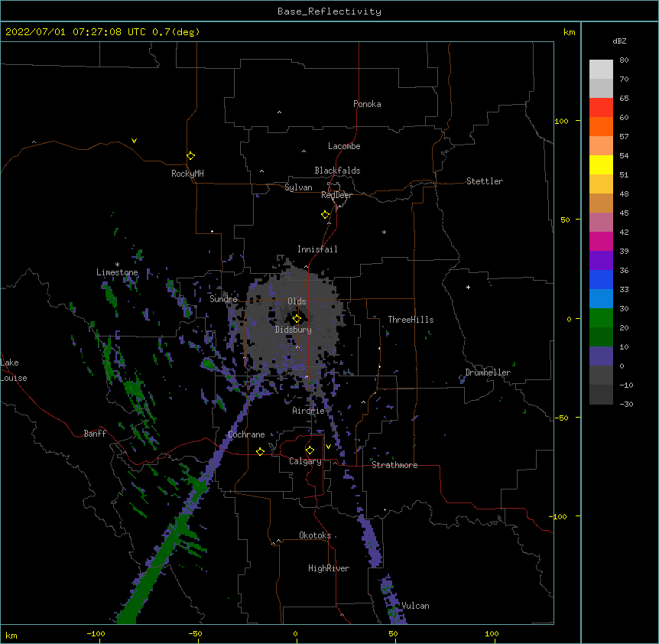Click the bottom axis -50 km tick label

tap(195, 634)
